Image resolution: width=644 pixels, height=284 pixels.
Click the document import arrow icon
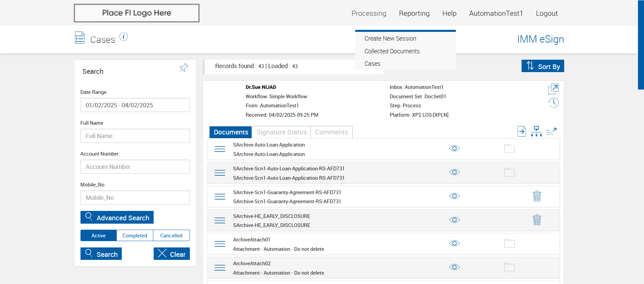click(x=522, y=131)
